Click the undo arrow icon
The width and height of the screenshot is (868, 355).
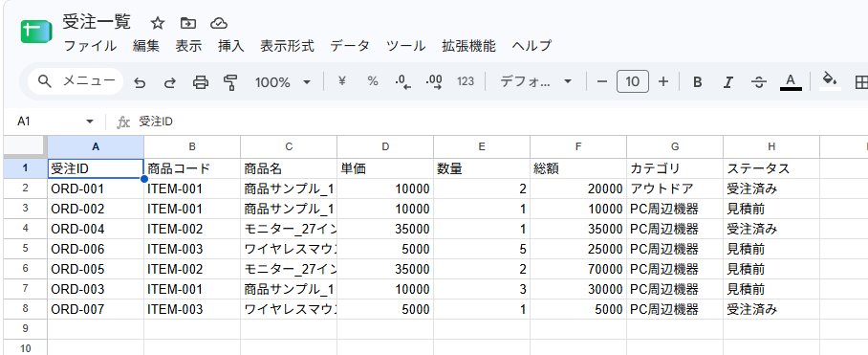tap(141, 82)
